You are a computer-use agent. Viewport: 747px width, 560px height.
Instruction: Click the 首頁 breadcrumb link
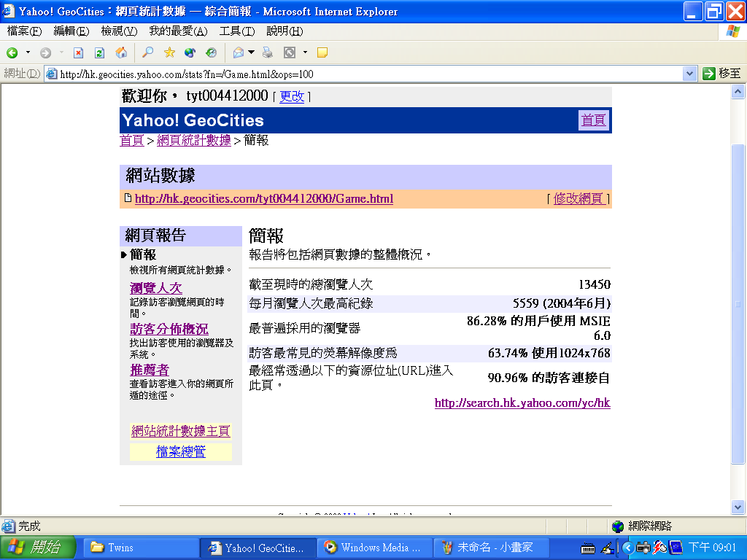(x=131, y=141)
